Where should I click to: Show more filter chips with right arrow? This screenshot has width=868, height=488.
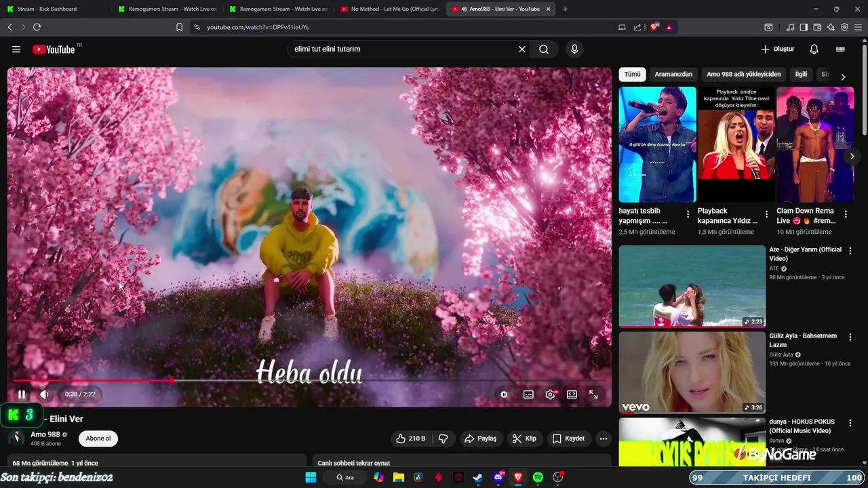(x=843, y=77)
